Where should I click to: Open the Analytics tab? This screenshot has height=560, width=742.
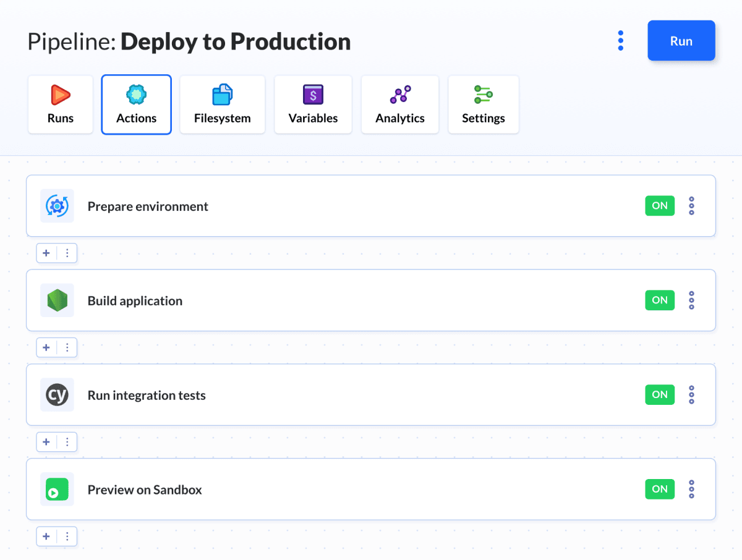coord(399,104)
